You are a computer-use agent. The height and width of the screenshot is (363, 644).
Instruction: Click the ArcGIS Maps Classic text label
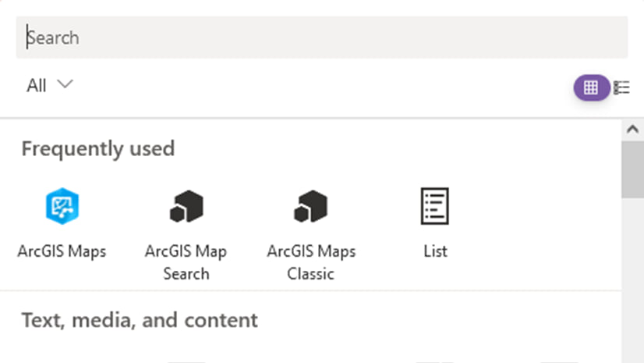point(311,262)
